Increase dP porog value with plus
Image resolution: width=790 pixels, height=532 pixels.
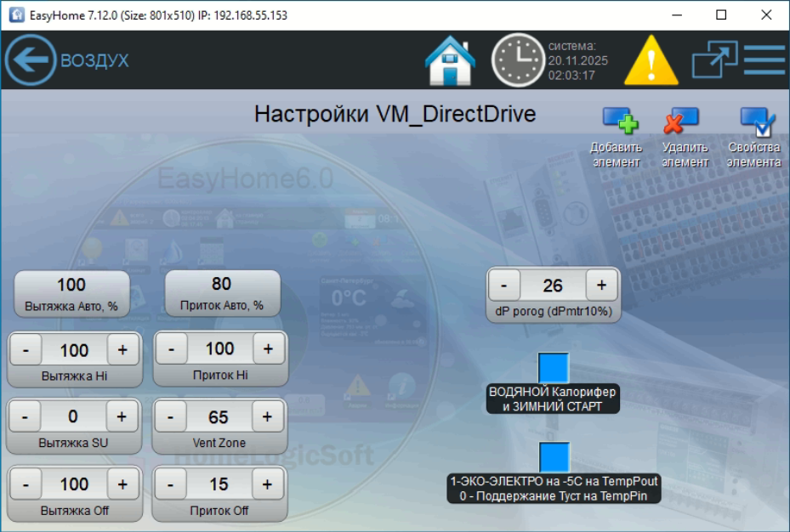601,286
